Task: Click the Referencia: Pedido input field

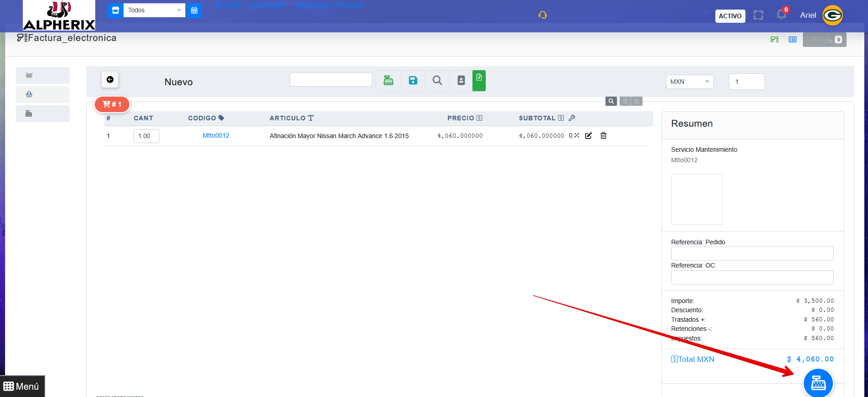Action: pyautogui.click(x=752, y=253)
